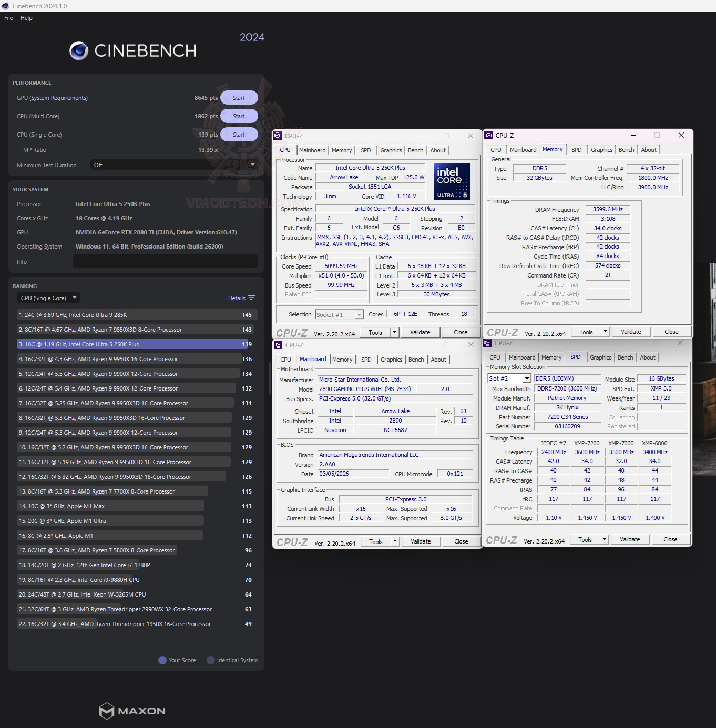Close the CPU-Z Mainboard window with its X icon

(x=471, y=345)
